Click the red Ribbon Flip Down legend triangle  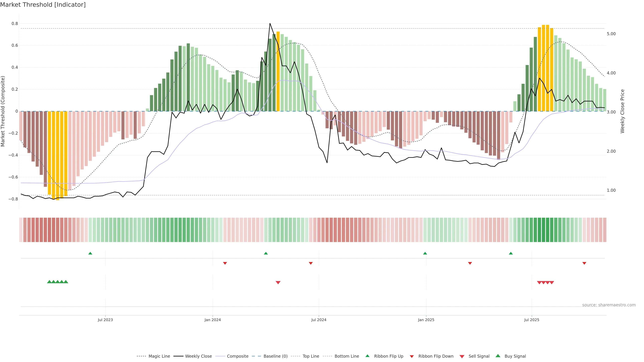412,356
